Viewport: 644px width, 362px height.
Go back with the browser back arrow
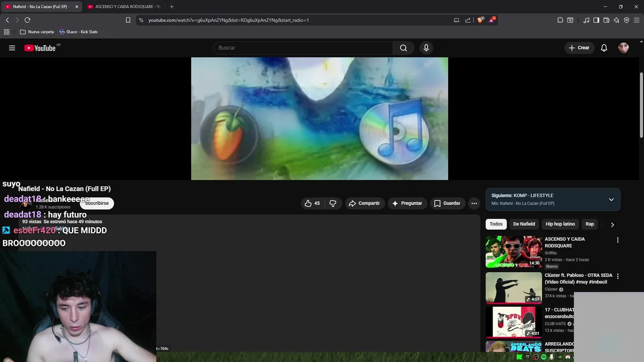pos(7,20)
